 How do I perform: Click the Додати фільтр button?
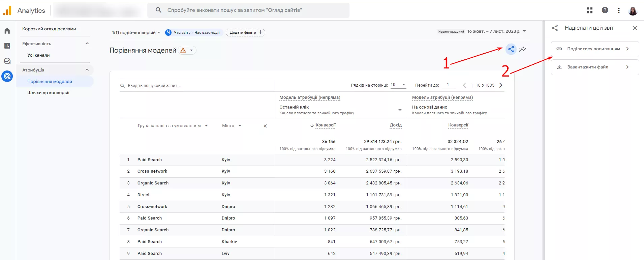[x=246, y=32]
